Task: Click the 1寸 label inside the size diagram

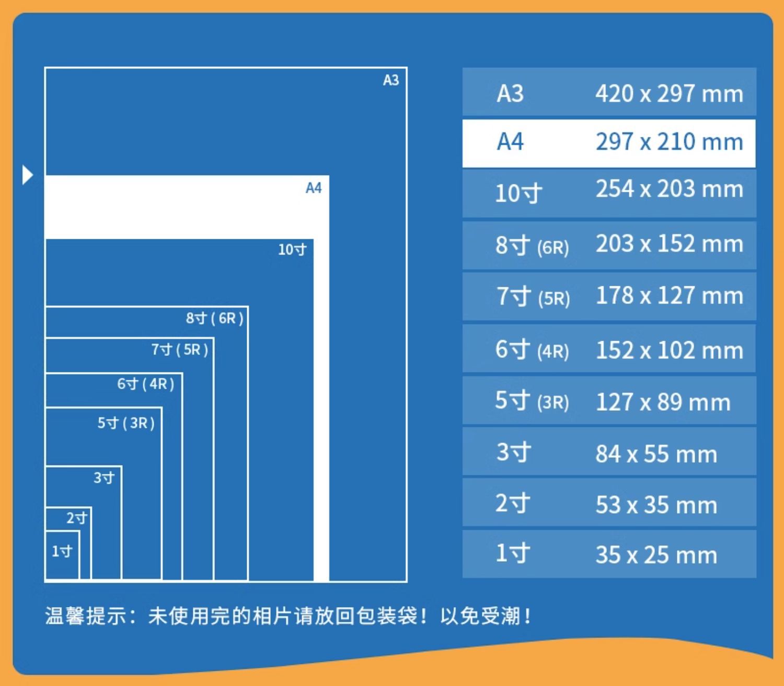Action: [62, 551]
